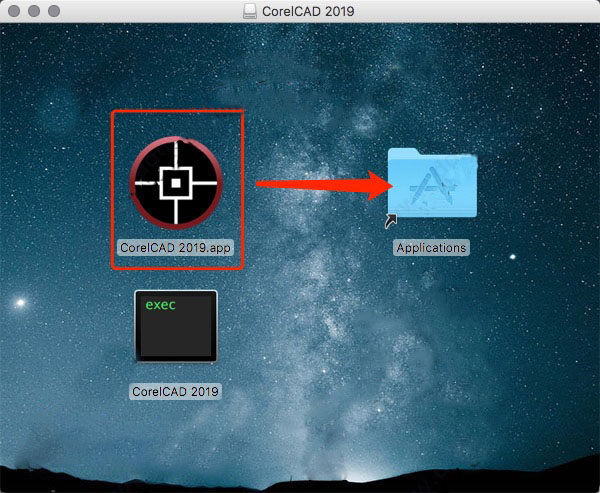Click the Applications folder shortcut icon
Screen dimensions: 600x493
coord(432,183)
